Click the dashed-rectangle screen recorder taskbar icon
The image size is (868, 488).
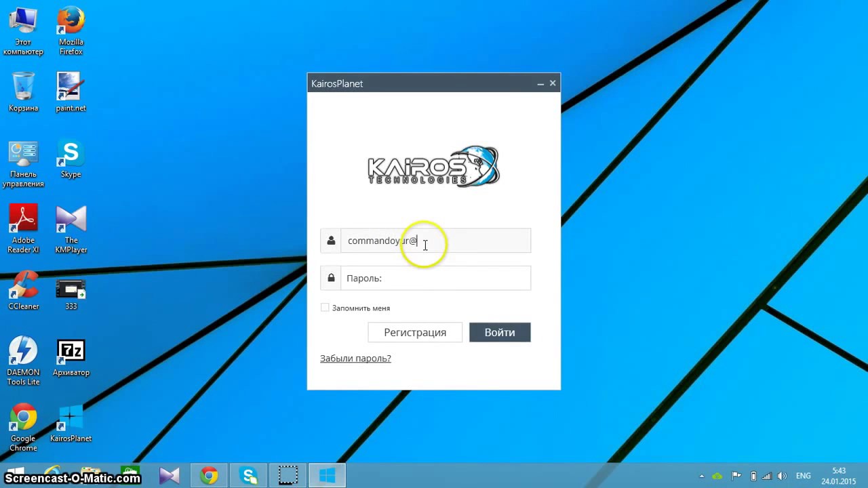(x=288, y=476)
